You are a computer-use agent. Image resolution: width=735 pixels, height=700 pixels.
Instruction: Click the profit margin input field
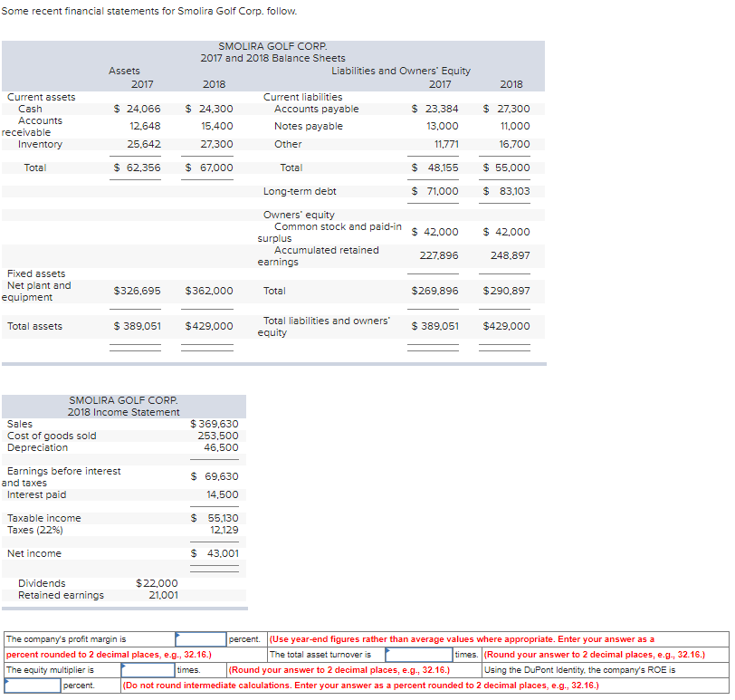pos(201,639)
